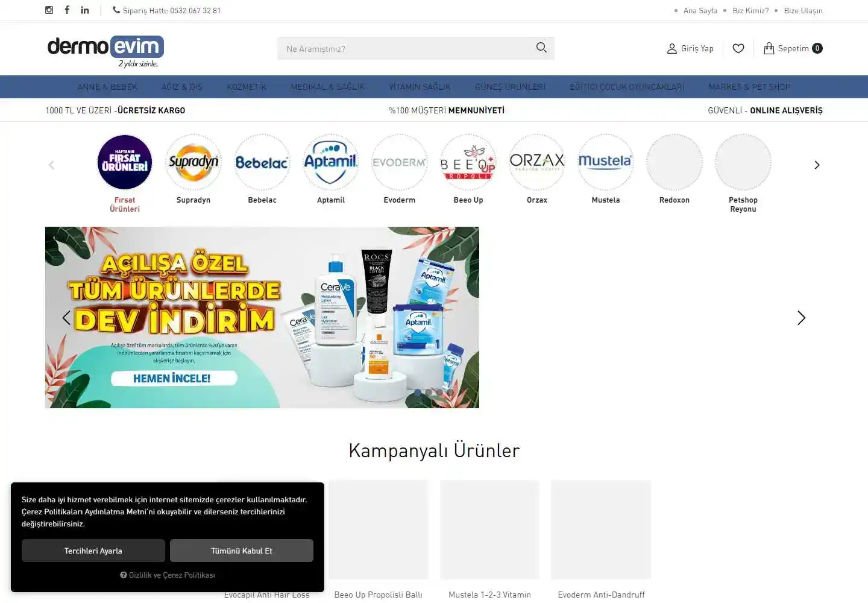Open the Sepetim shopping cart
868x603 pixels.
coord(793,48)
